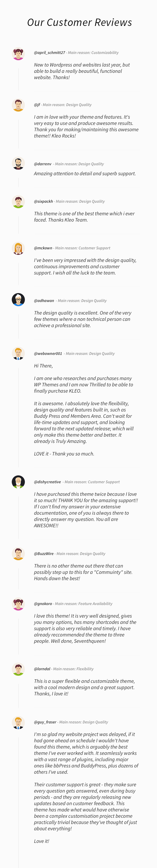Screen dimensions: 157x868
Task: Open the @darrenv username link
Action: pyautogui.click(x=42, y=164)
